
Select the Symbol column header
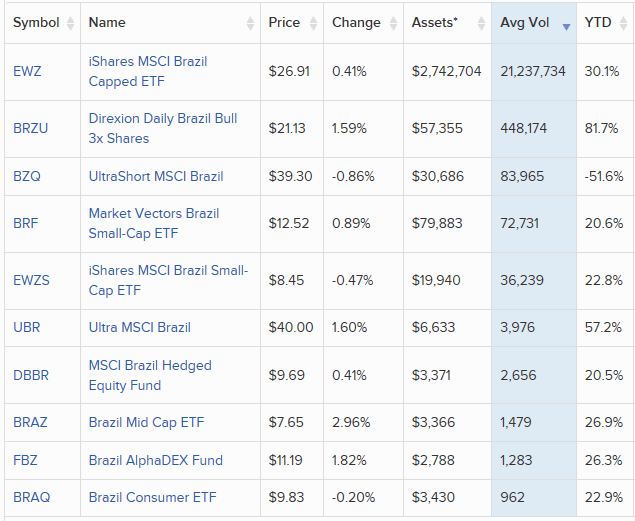pos(43,23)
